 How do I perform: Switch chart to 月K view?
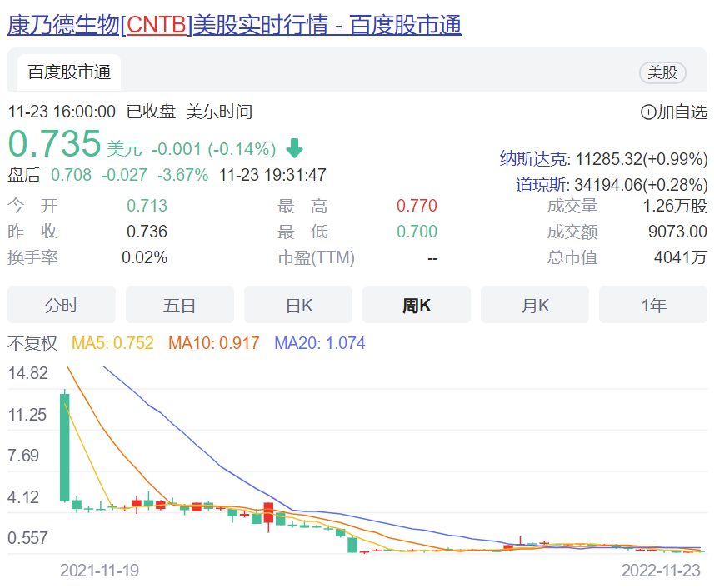click(x=535, y=305)
